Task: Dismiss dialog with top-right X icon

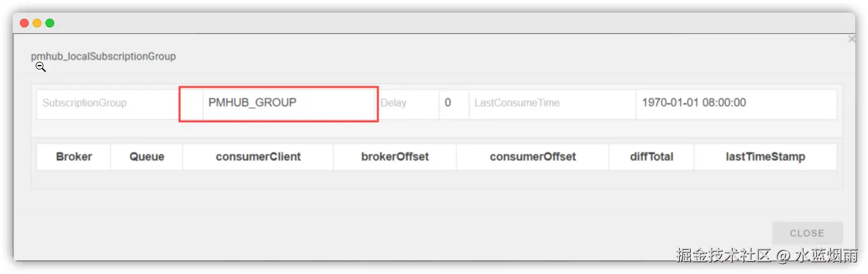Action: click(851, 40)
